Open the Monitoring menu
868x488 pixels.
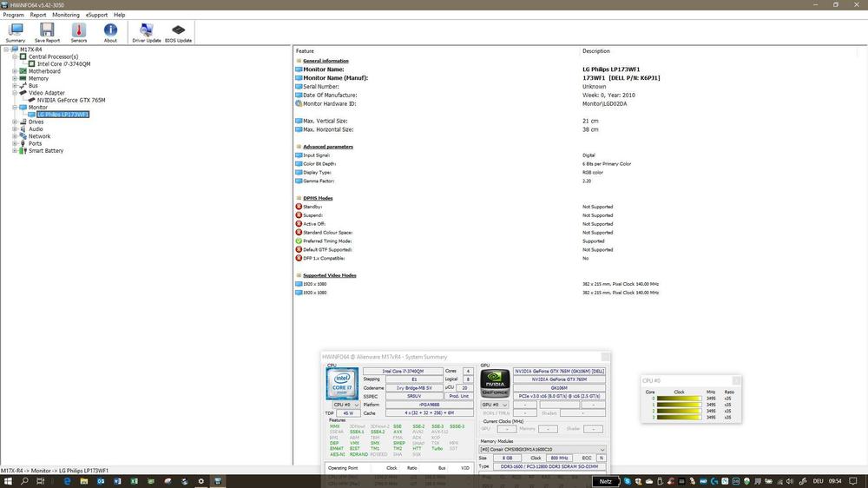click(x=65, y=15)
